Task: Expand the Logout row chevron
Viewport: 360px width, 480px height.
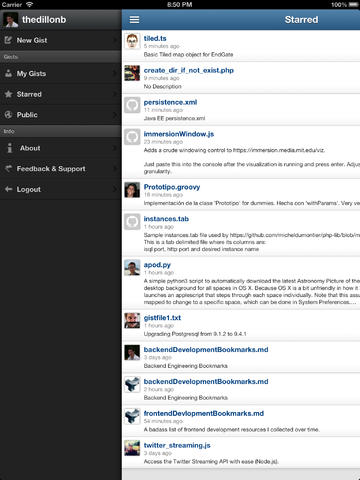Action: point(116,189)
